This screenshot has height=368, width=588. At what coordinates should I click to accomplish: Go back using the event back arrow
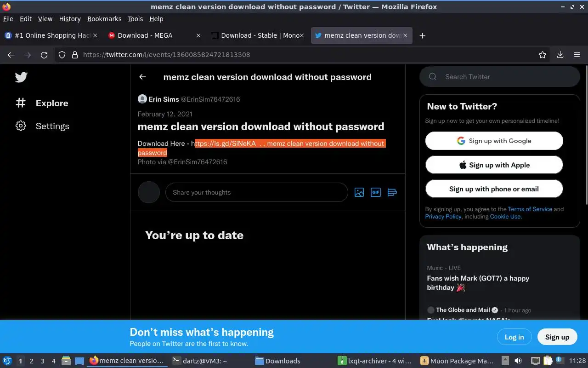coord(142,77)
